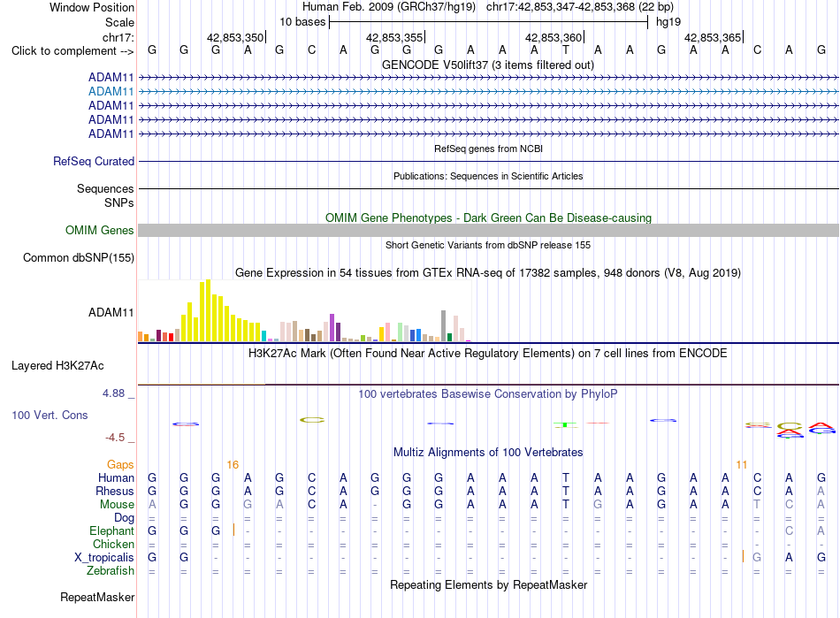Open the RefSeq Curated track label

tap(94, 161)
